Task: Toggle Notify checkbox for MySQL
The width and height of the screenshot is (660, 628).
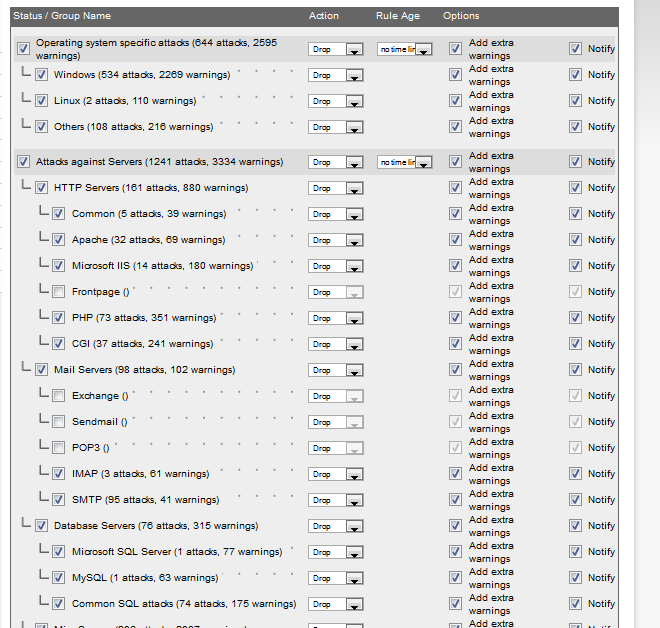Action: tap(575, 577)
